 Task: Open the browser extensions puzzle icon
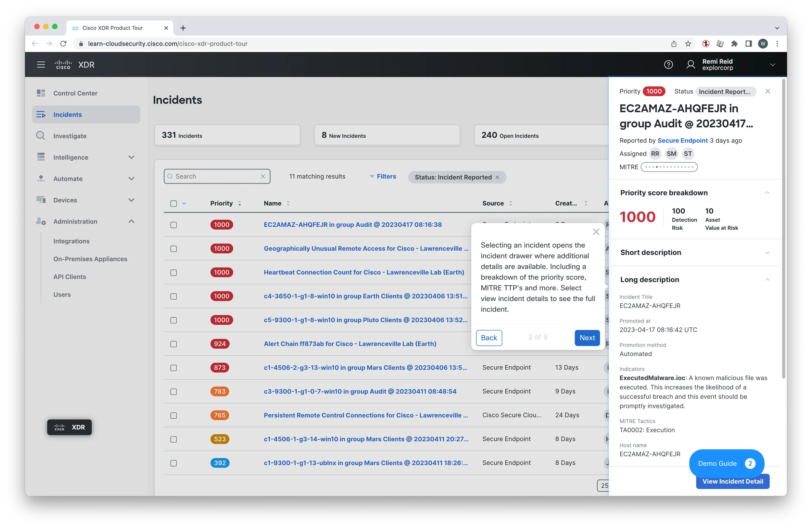(x=734, y=44)
